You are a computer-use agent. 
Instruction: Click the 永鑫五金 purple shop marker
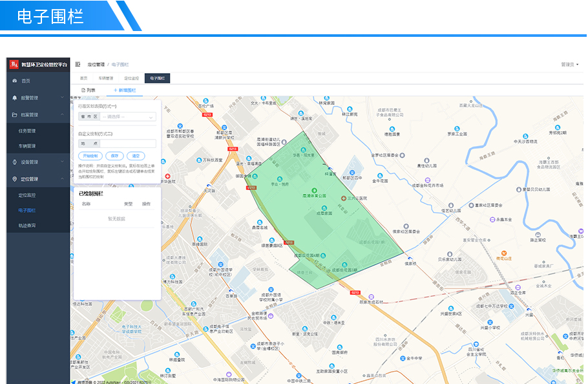pos(492,219)
